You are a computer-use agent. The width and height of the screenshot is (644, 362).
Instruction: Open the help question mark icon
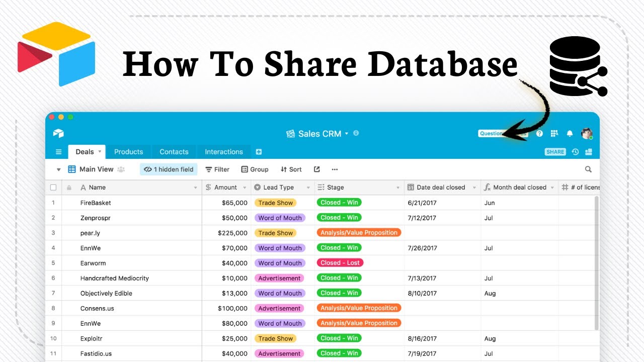click(539, 134)
